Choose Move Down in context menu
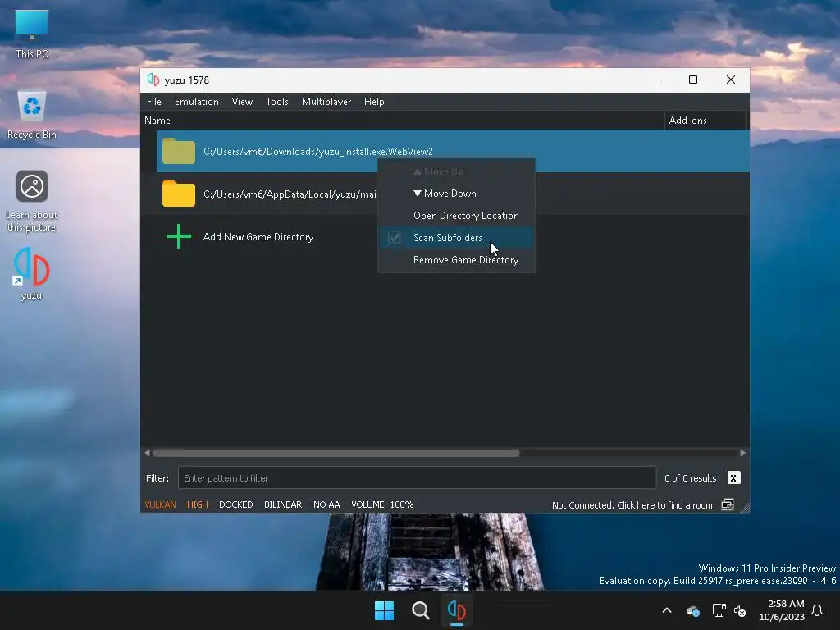Screen dimensions: 840x630 click(456, 194)
